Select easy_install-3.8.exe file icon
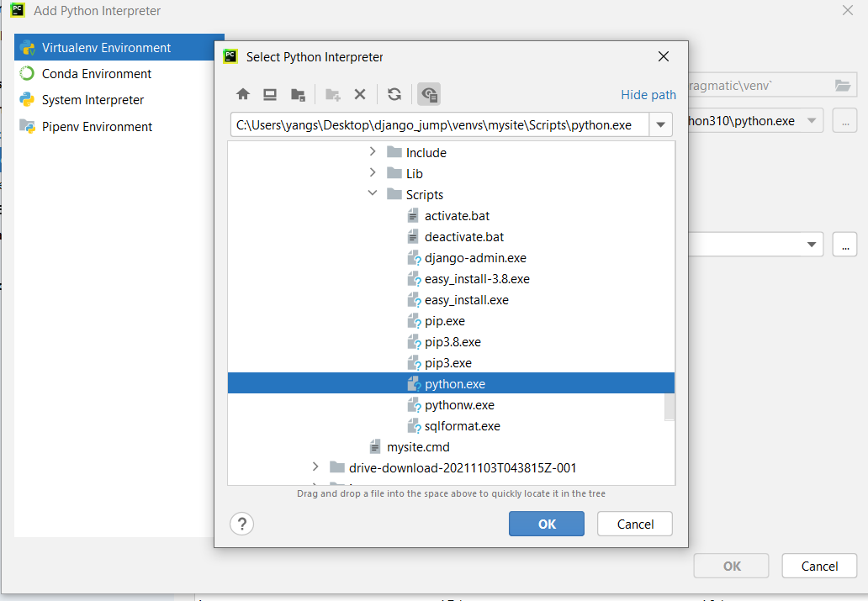The height and width of the screenshot is (601, 868). point(414,279)
